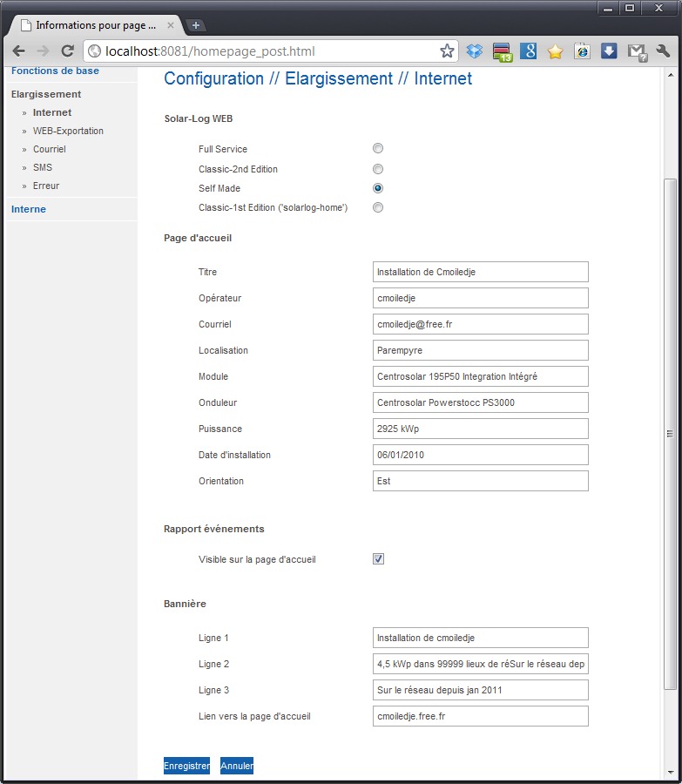Click the Page d'accueil heading

tap(198, 238)
